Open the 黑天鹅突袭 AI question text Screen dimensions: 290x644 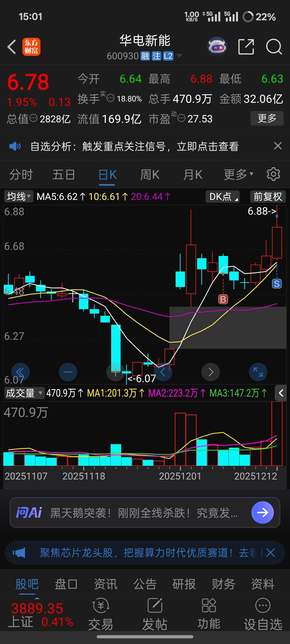coord(144,513)
